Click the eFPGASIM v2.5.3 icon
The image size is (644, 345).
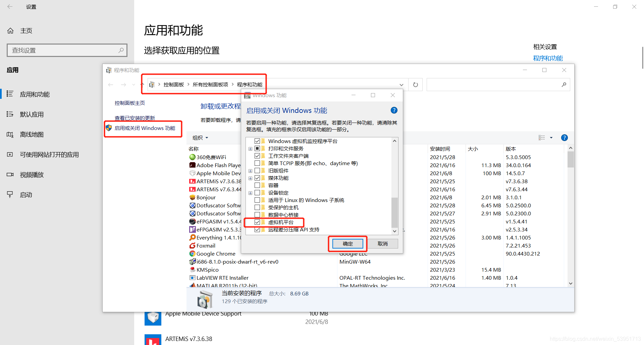point(193,229)
